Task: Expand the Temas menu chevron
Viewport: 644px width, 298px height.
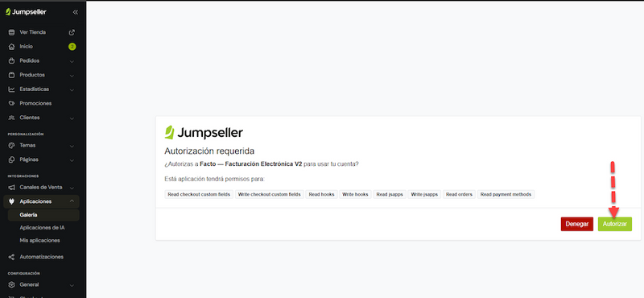Action: [72, 146]
